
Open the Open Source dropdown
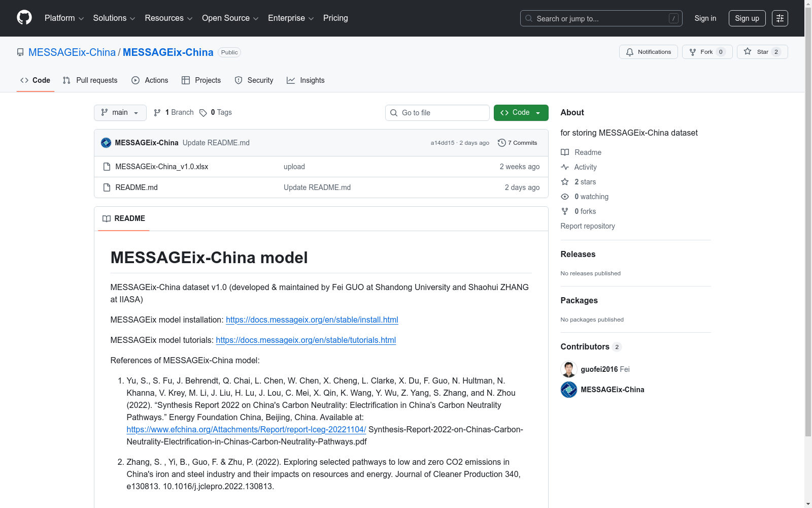[x=230, y=18]
